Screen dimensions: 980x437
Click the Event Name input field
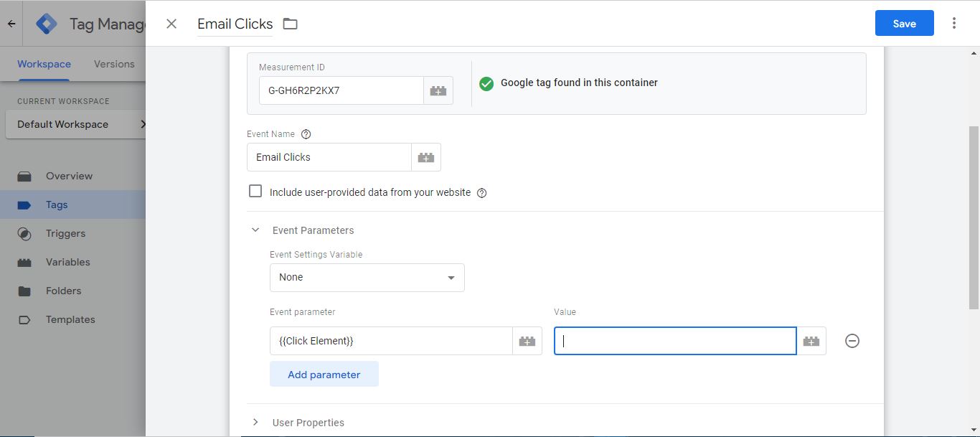pyautogui.click(x=329, y=157)
